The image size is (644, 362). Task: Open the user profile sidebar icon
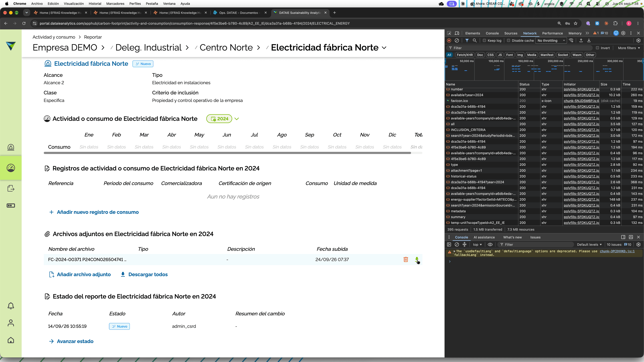11,323
